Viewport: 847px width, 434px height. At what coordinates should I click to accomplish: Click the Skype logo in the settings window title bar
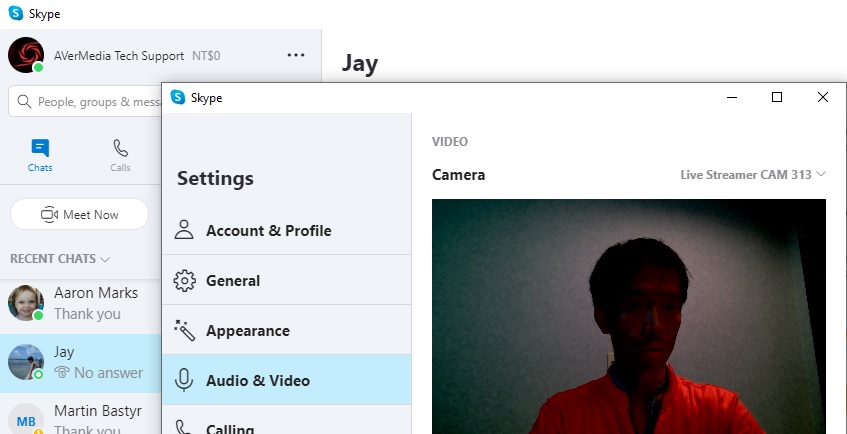pos(178,97)
